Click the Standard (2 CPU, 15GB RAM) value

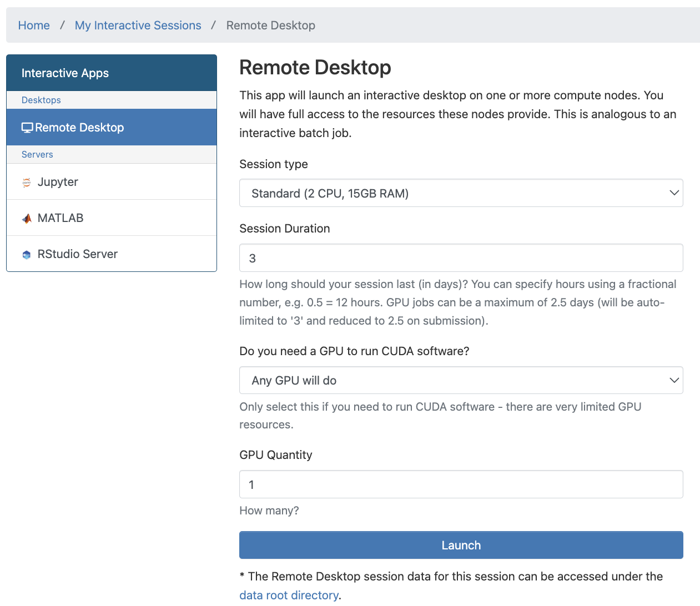click(x=330, y=193)
